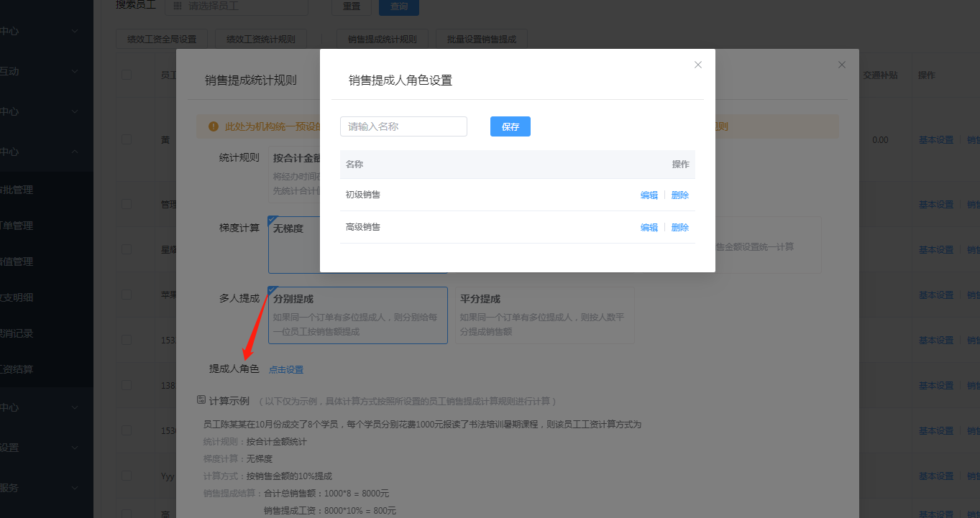Open 基本设置 in the 0.00 row
This screenshot has width=980, height=518.
(936, 140)
